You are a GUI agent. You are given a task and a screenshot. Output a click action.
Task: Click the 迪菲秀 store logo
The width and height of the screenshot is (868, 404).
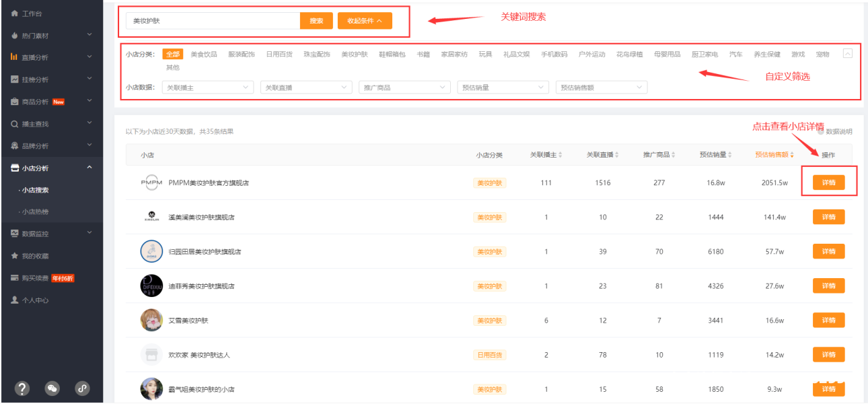click(x=151, y=286)
